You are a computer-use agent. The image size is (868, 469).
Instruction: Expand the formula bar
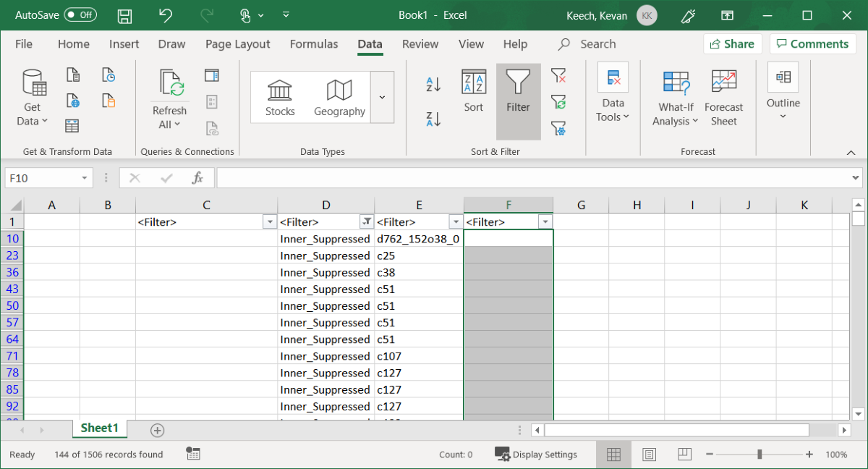pos(856,178)
